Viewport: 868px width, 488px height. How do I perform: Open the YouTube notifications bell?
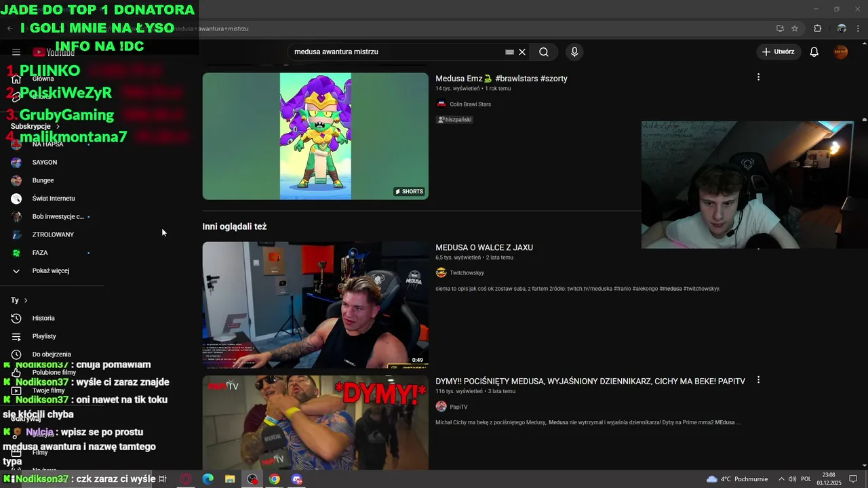[814, 52]
